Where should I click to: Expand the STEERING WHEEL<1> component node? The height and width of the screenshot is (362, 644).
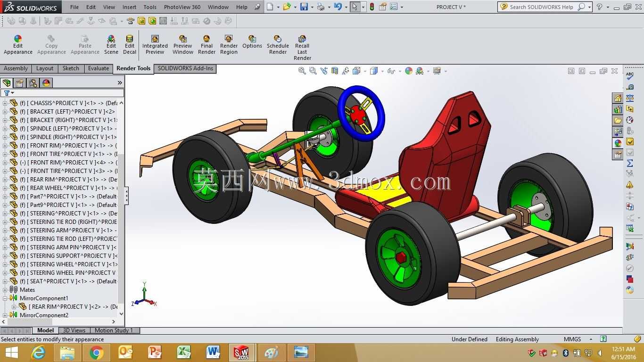coord(6,264)
